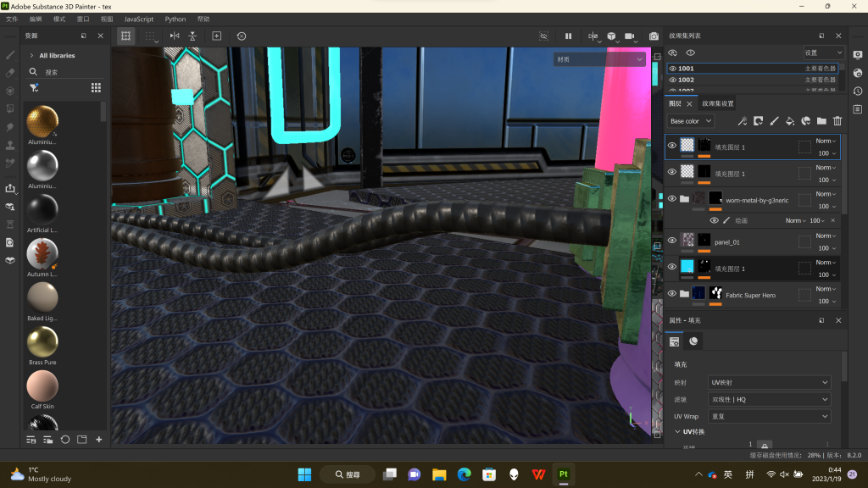This screenshot has width=868, height=488.
Task: Add an effect with the magic wand icon
Action: [x=743, y=121]
